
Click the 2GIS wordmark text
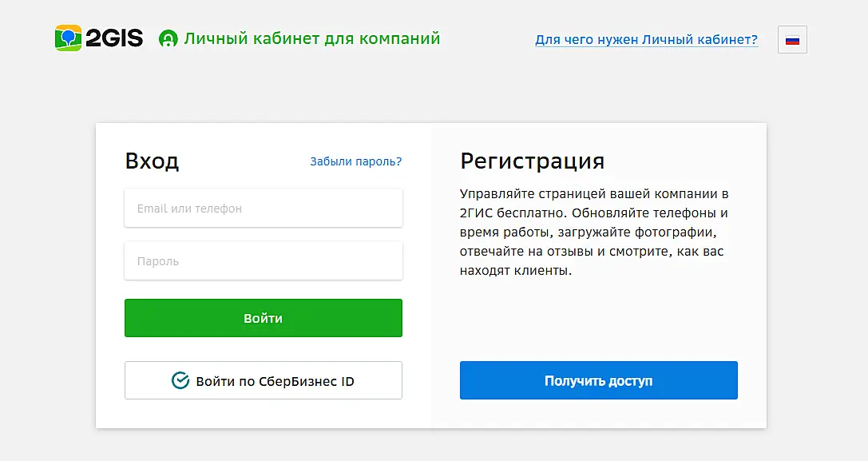pos(114,38)
